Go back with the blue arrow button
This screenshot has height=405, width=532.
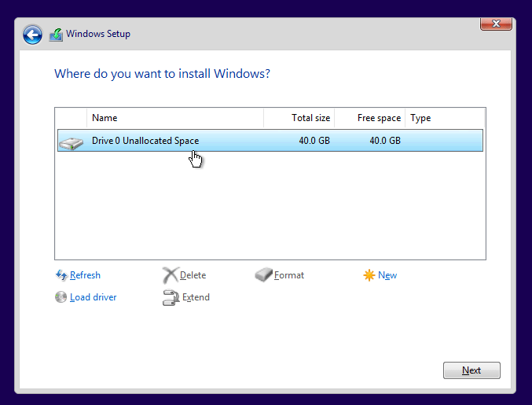tap(32, 35)
